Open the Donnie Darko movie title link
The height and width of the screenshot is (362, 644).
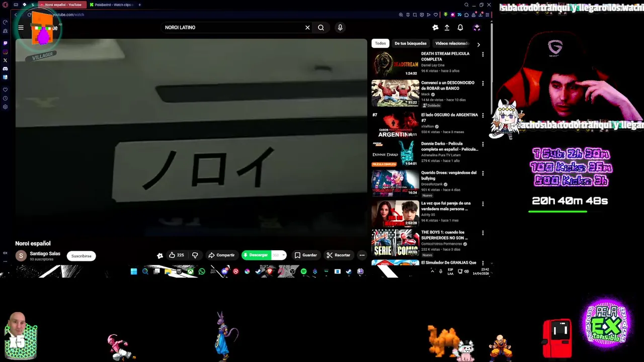point(449,146)
